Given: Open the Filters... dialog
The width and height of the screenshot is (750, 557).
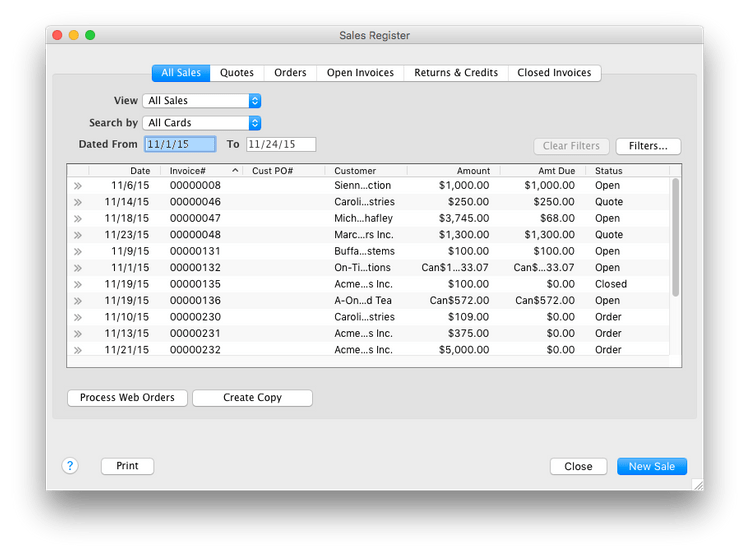Looking at the screenshot, I should pos(648,146).
